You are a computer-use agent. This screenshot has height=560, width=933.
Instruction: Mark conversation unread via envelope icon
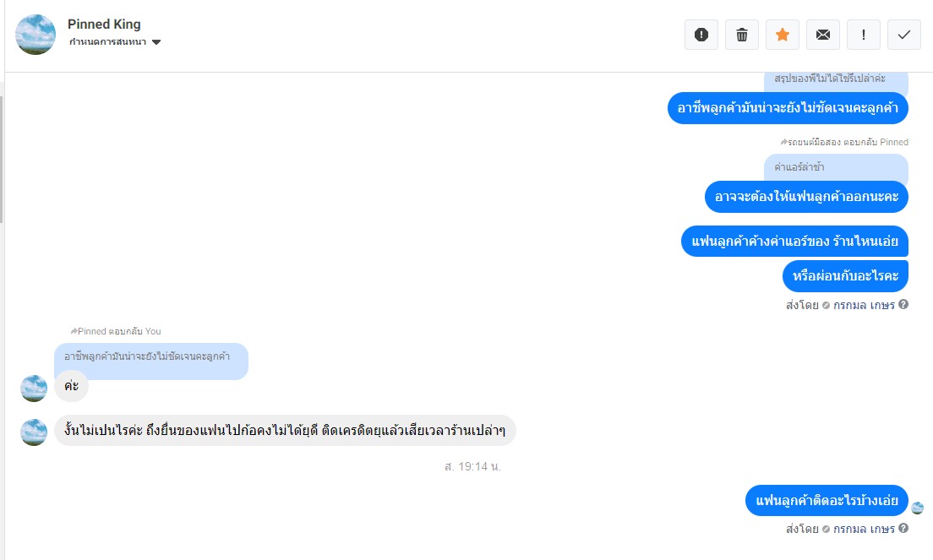pyautogui.click(x=823, y=35)
